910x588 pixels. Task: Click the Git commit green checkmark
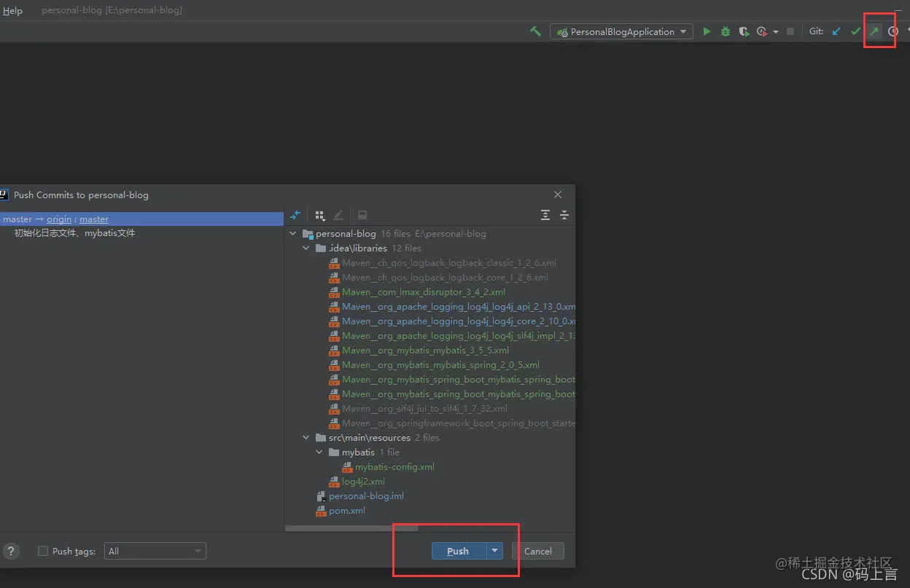855,31
